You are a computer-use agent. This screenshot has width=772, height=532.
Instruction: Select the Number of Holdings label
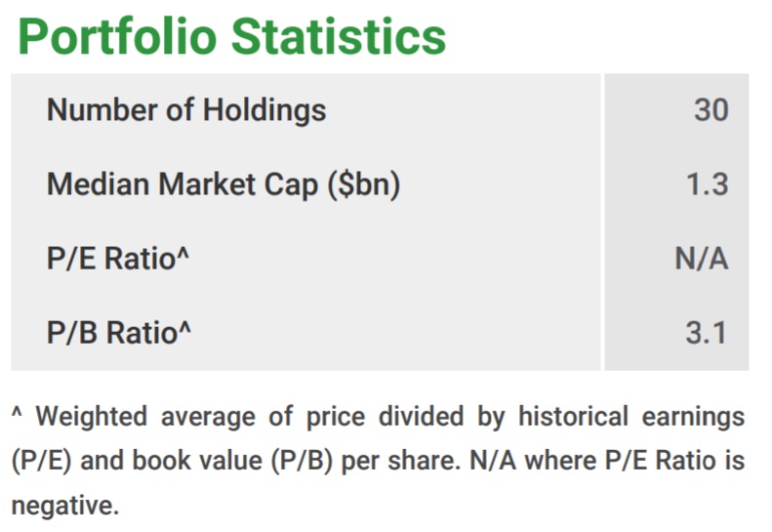click(185, 109)
